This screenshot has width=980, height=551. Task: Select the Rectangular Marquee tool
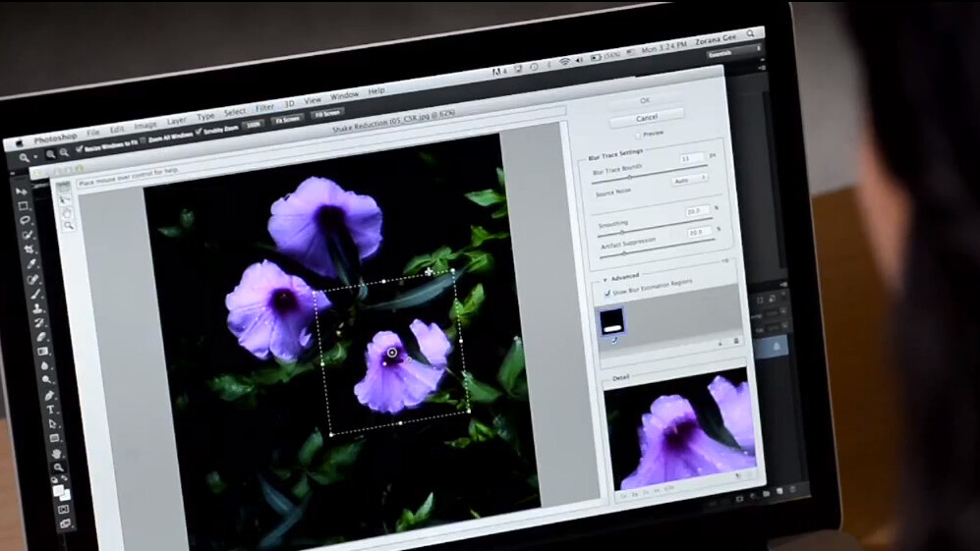pos(23,206)
